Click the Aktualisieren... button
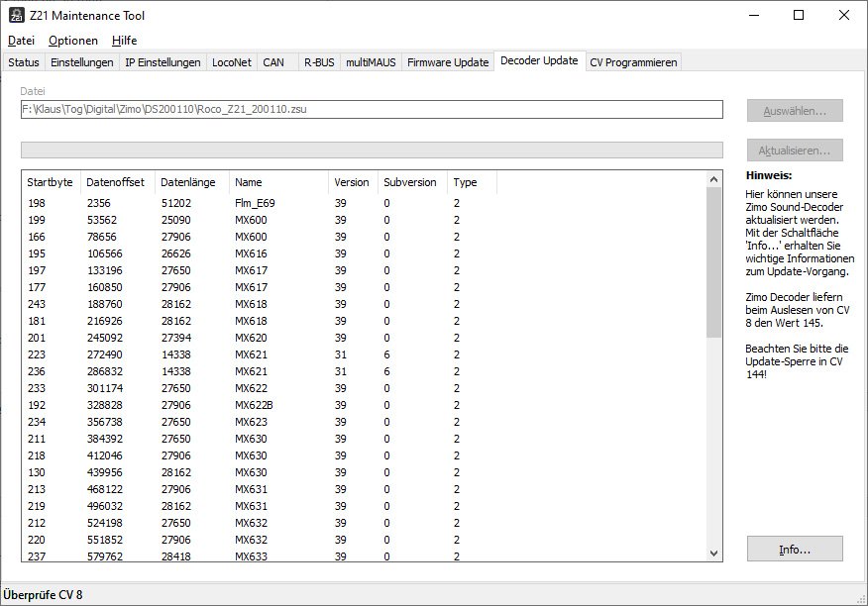The width and height of the screenshot is (868, 606). (795, 150)
